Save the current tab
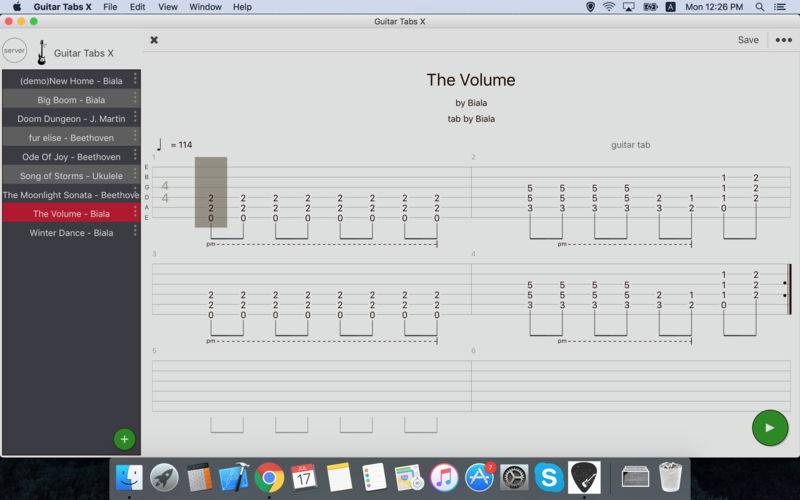This screenshot has height=500, width=800. (x=748, y=40)
